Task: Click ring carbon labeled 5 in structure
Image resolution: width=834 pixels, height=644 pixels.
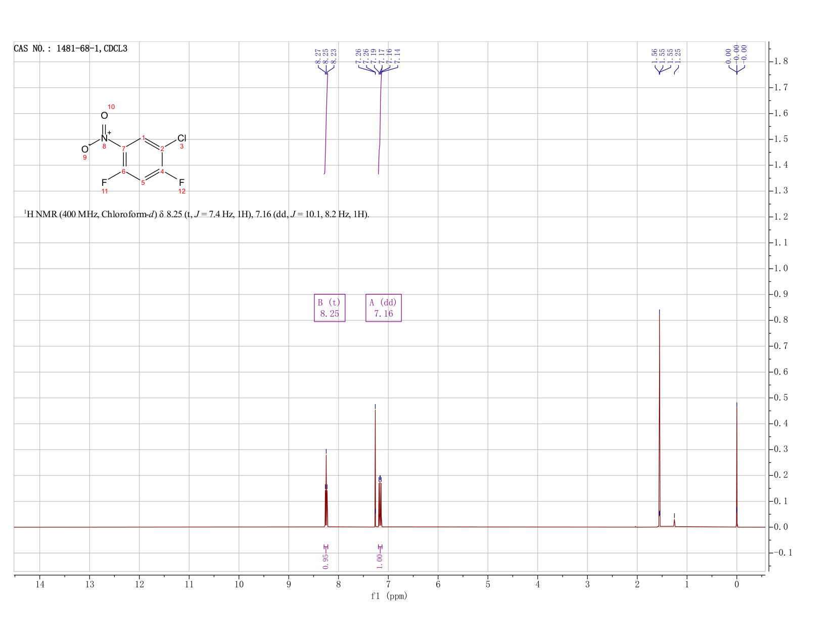Action: click(143, 183)
